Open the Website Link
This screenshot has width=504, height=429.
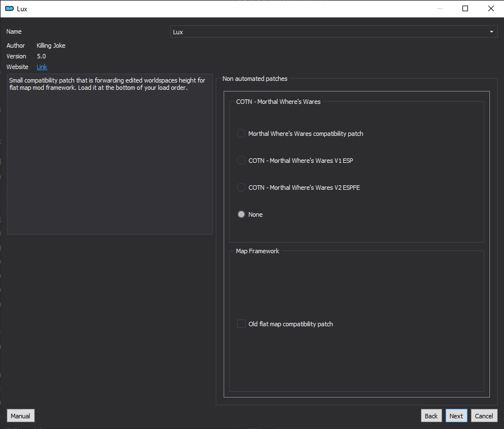pos(42,67)
